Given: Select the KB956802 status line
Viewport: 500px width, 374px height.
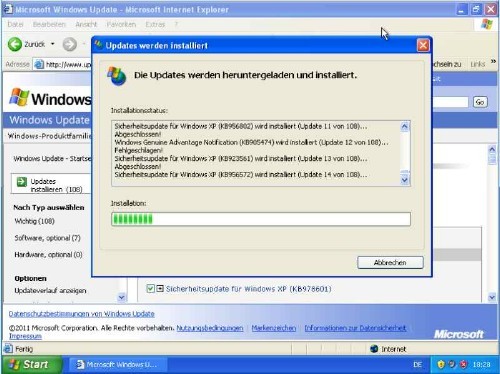Looking at the screenshot, I should 241,126.
